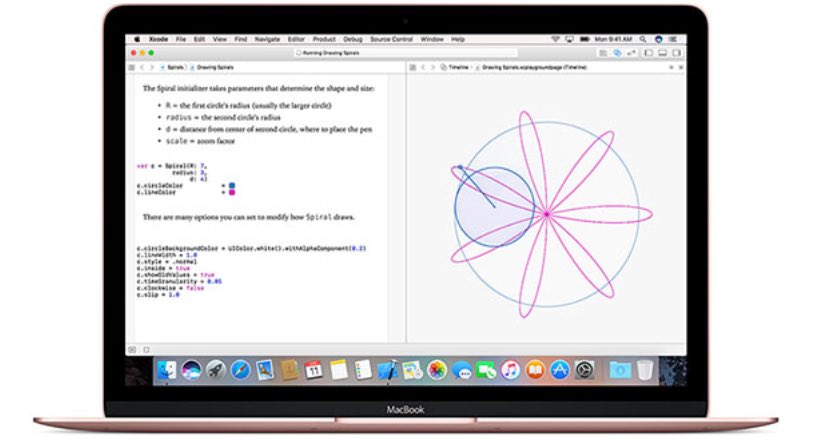The image size is (834, 443).
Task: Open Finder from the Dock
Action: (166, 369)
